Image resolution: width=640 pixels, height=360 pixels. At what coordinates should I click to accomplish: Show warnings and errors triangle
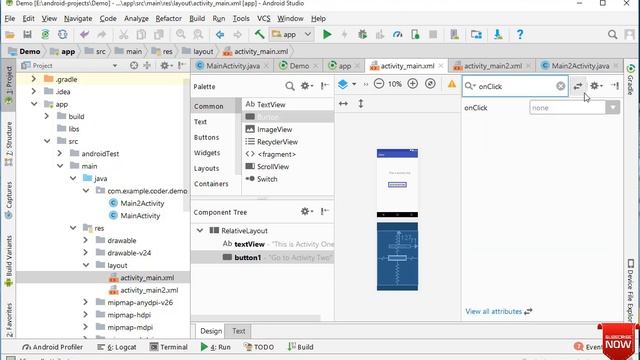452,84
